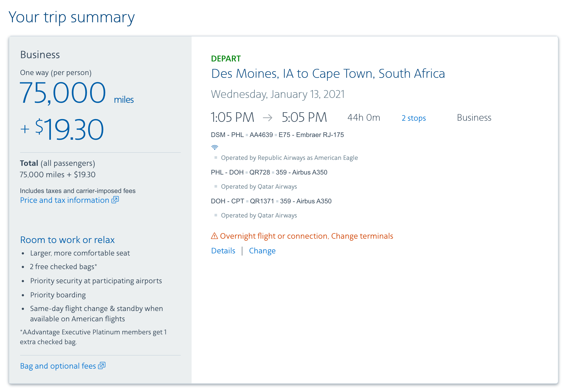
Task: Click the DOH - CPT QR1371 segment line
Action: pos(271,201)
